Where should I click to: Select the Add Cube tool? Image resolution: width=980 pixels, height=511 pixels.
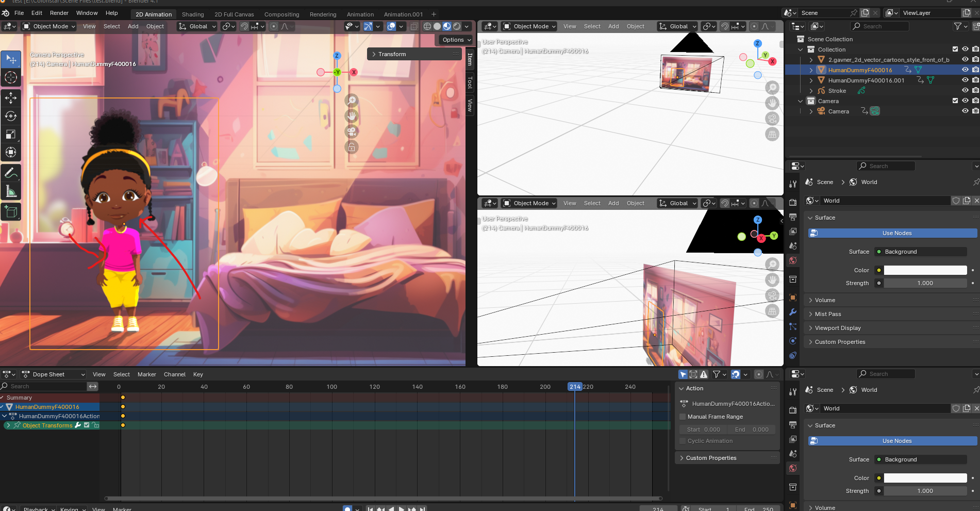[x=11, y=211]
